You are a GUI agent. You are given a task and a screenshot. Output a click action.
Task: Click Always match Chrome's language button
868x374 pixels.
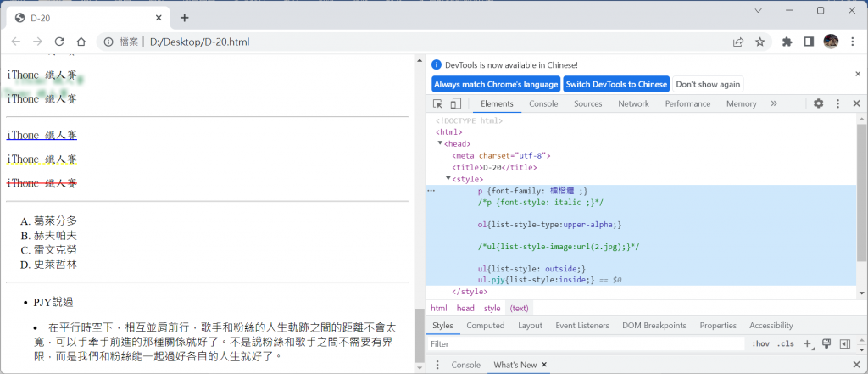(496, 84)
